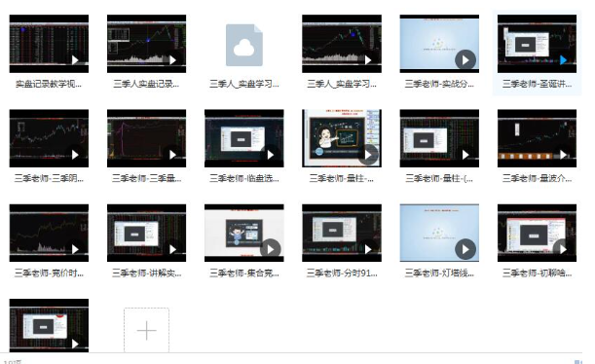Select the unlabeled video thumbnail beside the plus box
The height and width of the screenshot is (364, 595).
(x=49, y=325)
